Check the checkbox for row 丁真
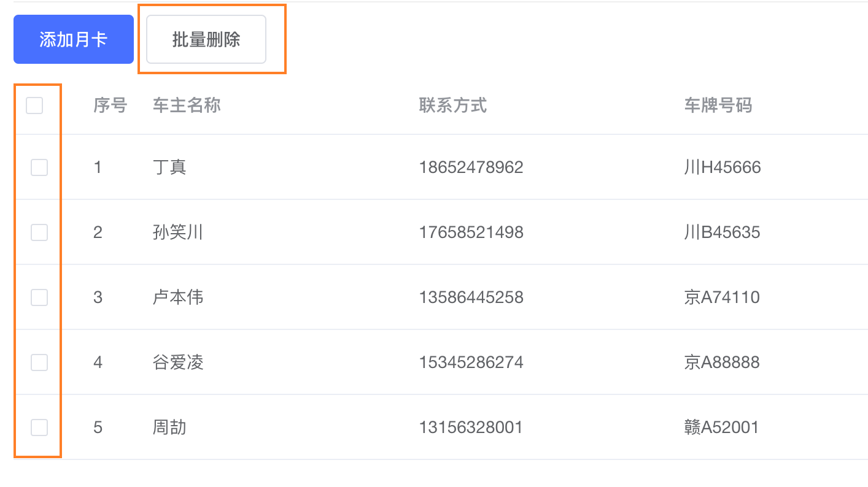Viewport: 868px width, 487px height. click(x=39, y=167)
